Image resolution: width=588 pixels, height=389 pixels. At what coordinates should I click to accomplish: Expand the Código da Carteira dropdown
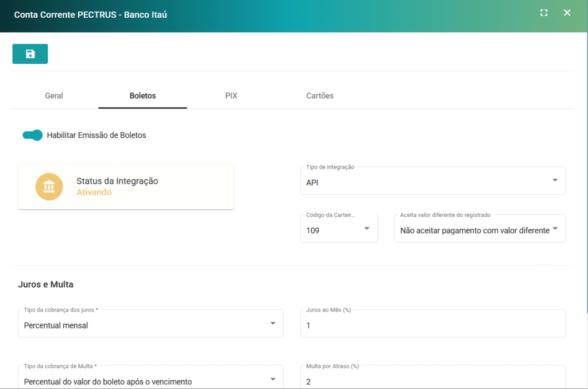[339, 230]
